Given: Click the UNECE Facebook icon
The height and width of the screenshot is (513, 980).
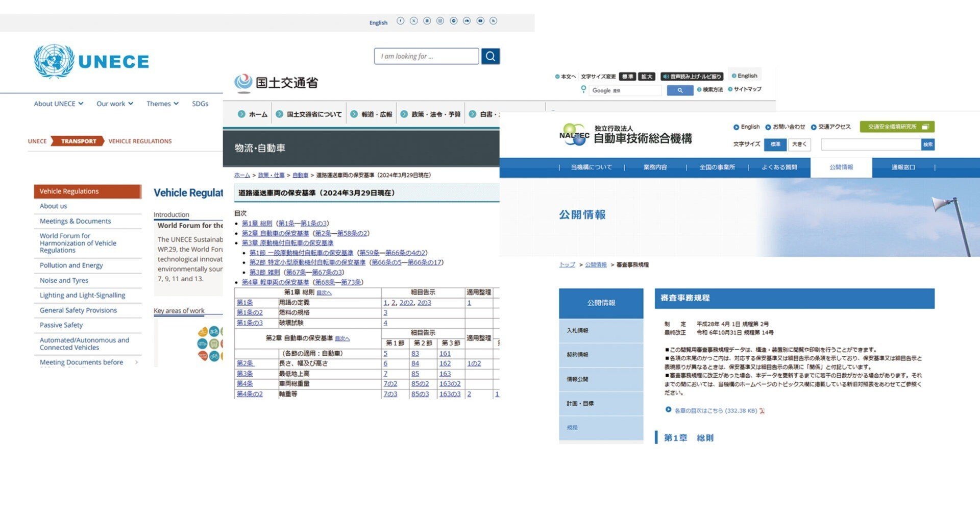Looking at the screenshot, I should click(401, 21).
